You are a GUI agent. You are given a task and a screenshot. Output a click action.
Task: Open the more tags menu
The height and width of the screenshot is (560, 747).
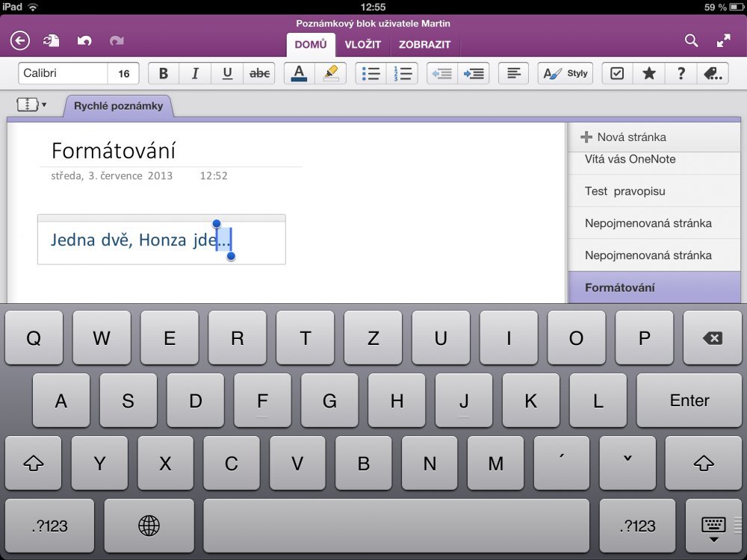[x=713, y=72]
